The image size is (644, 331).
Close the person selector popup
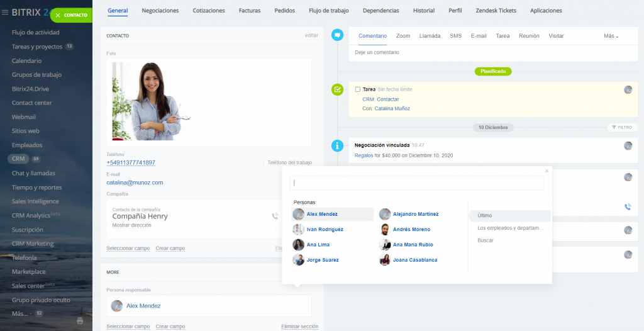[x=547, y=171]
